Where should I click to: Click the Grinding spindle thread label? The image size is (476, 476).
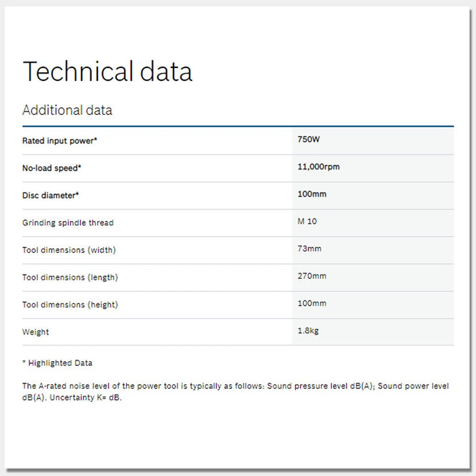(x=68, y=223)
